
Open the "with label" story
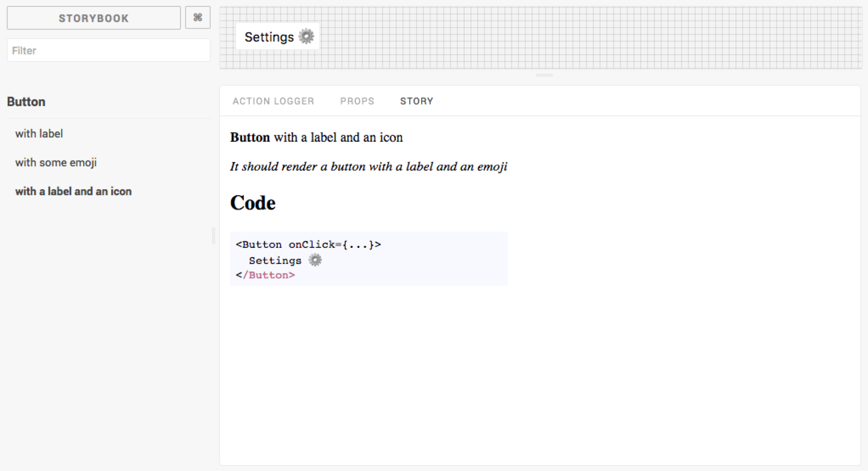pos(39,134)
